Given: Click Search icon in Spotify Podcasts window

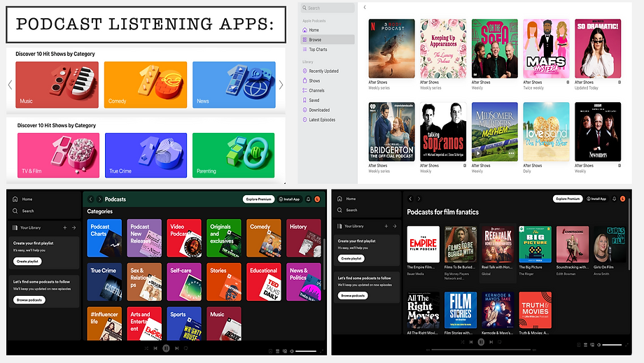Looking at the screenshot, I should tap(15, 211).
